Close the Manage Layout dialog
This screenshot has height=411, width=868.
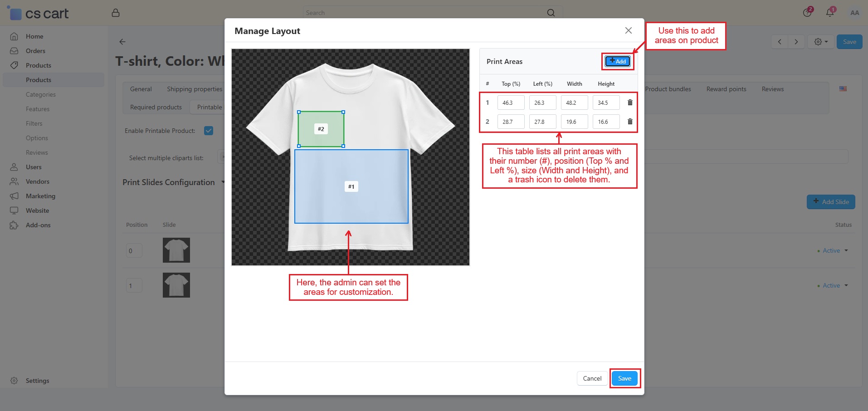tap(628, 30)
